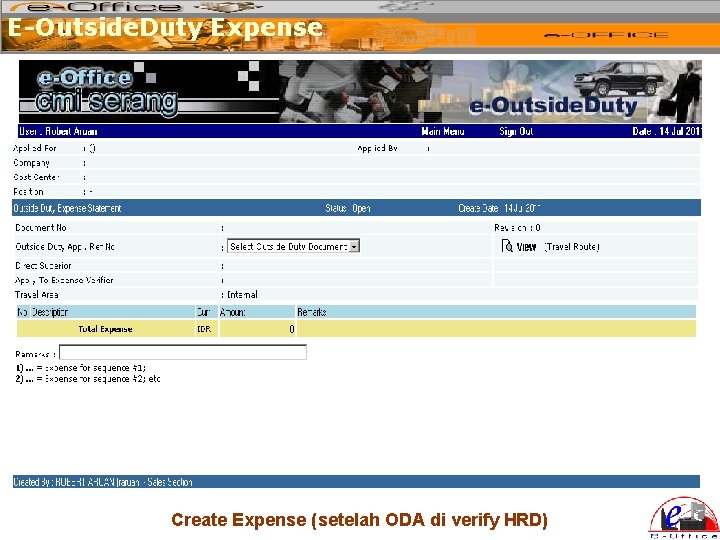Open the Select Outside Duty Document dropdown
Screen dimensions: 720x540
coord(293,247)
